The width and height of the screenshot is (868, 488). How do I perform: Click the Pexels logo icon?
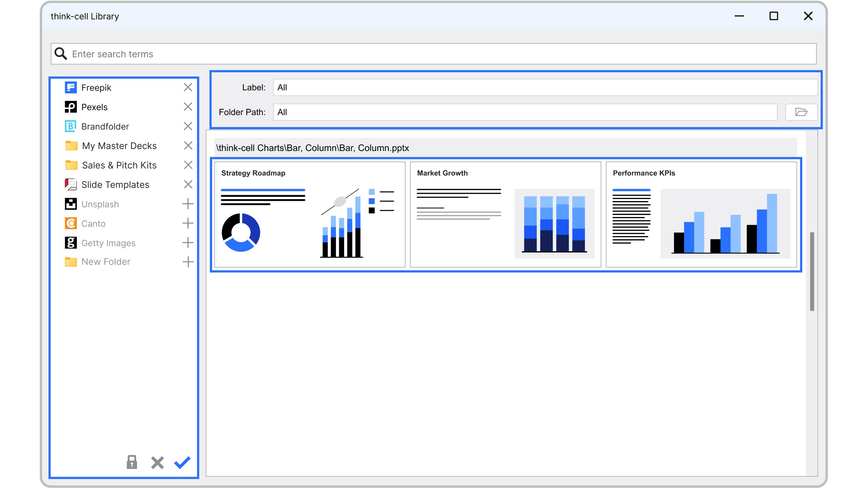(x=70, y=107)
